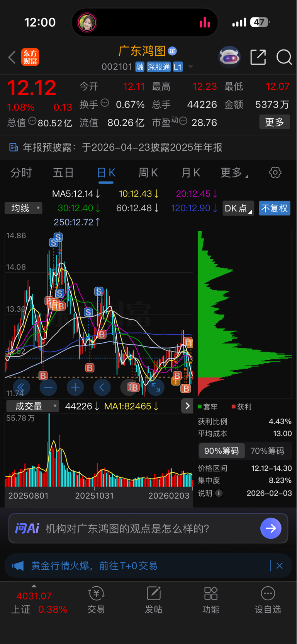Select the 日K tab
This screenshot has height=644, width=297.
click(106, 173)
